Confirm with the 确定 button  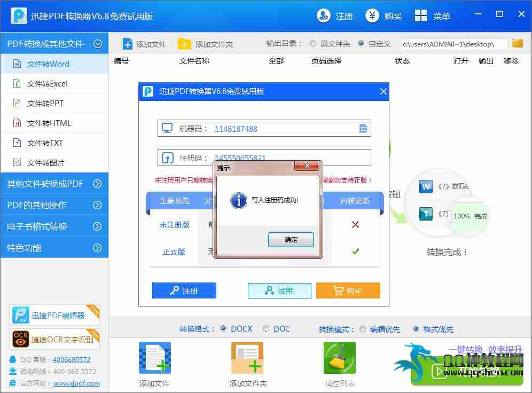click(x=291, y=239)
